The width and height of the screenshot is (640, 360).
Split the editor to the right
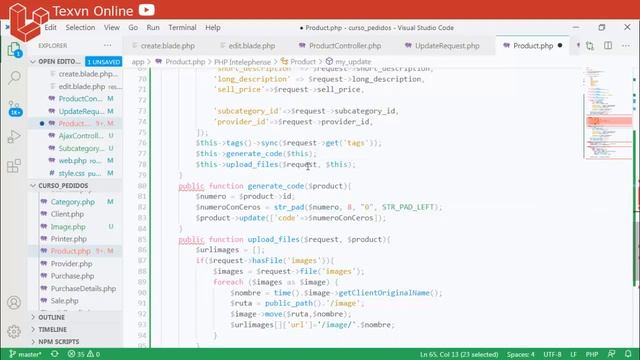pos(608,45)
